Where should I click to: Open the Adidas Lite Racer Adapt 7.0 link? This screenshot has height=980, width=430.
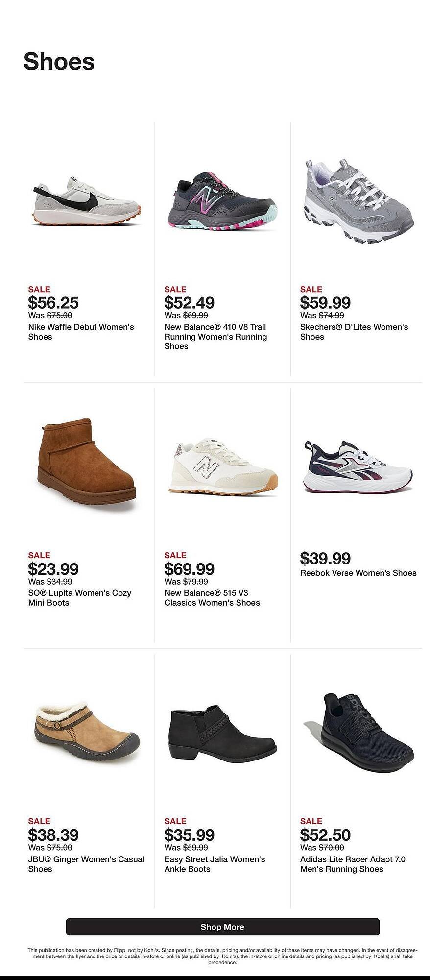(353, 864)
